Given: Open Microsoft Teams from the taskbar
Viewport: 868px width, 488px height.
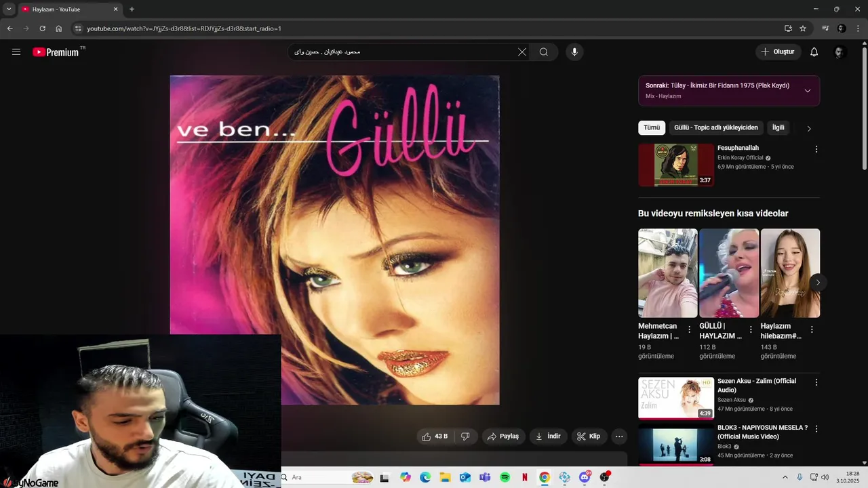Looking at the screenshot, I should pos(485,477).
